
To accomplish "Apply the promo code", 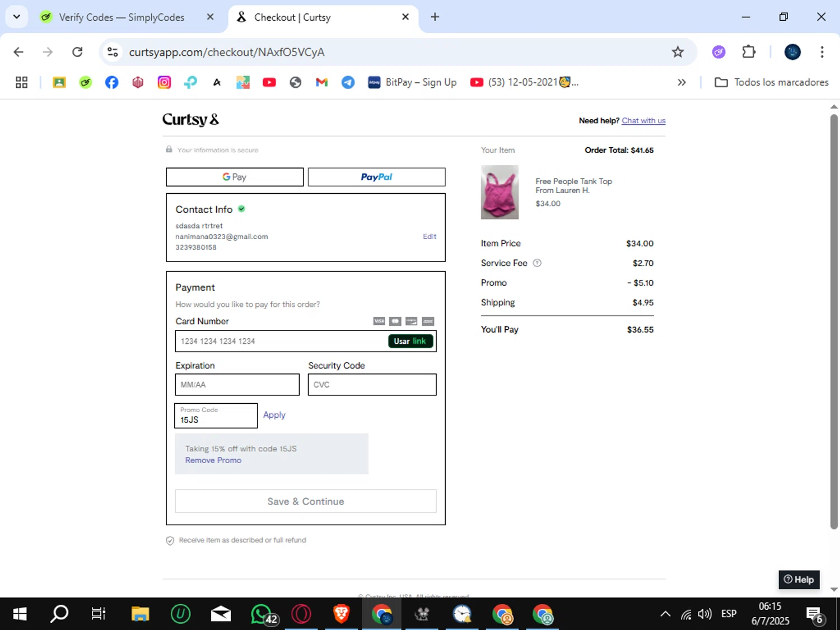I will click(274, 415).
